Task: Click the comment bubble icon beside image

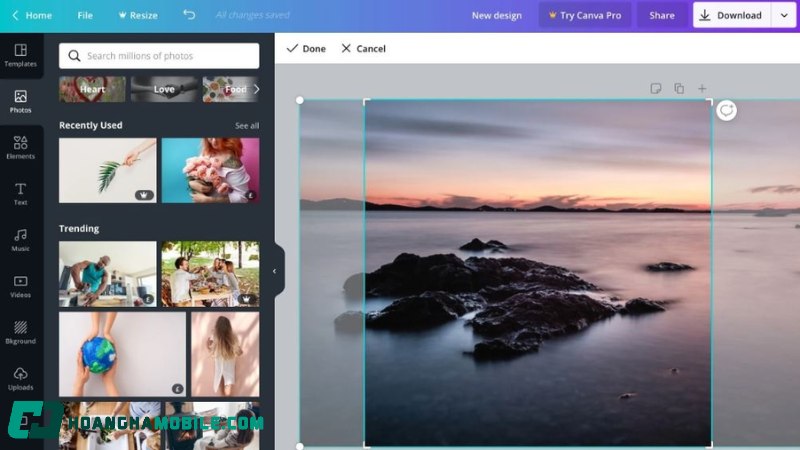Action: (726, 110)
